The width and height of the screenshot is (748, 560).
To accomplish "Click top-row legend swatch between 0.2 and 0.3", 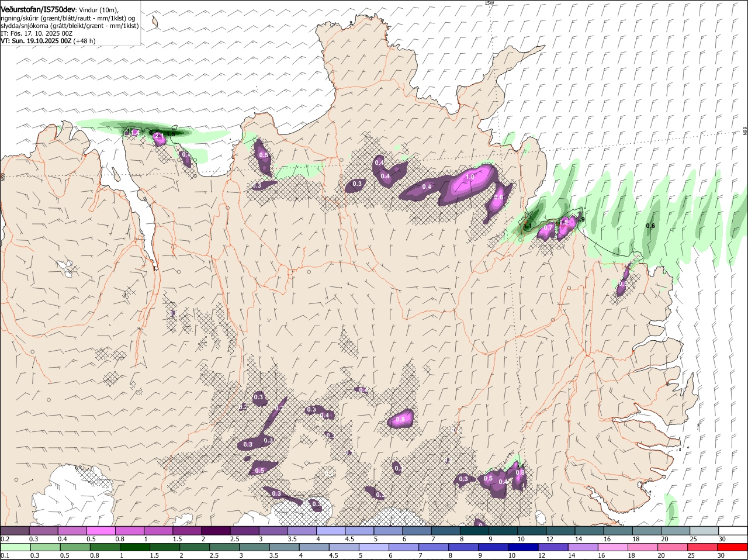I will [15, 530].
